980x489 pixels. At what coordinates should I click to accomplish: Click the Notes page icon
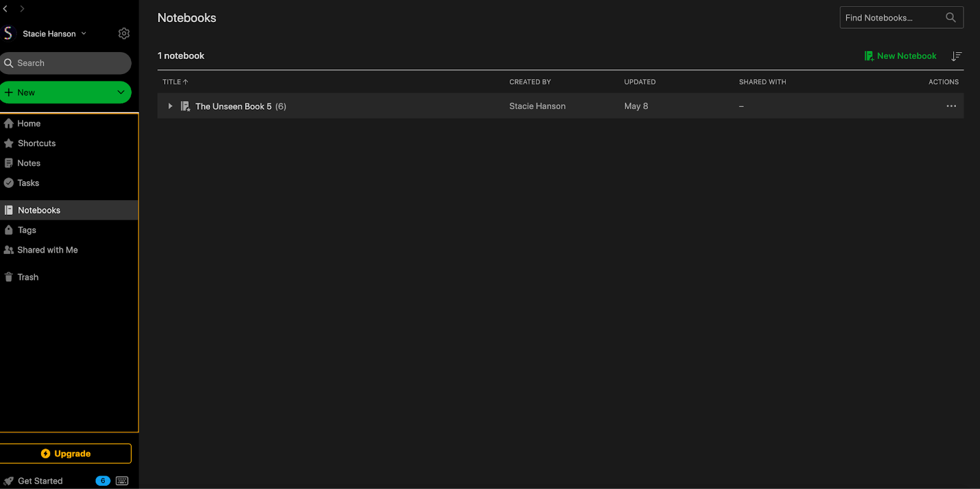click(9, 163)
